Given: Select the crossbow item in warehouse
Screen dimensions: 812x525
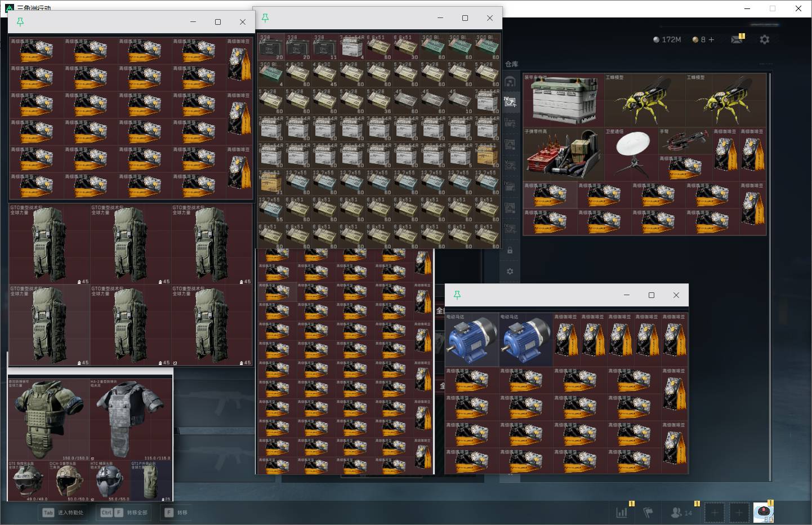Looking at the screenshot, I should pyautogui.click(x=685, y=141).
